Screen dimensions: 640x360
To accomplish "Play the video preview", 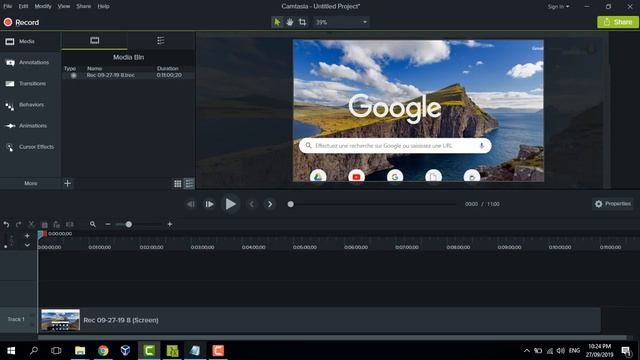I will click(230, 204).
